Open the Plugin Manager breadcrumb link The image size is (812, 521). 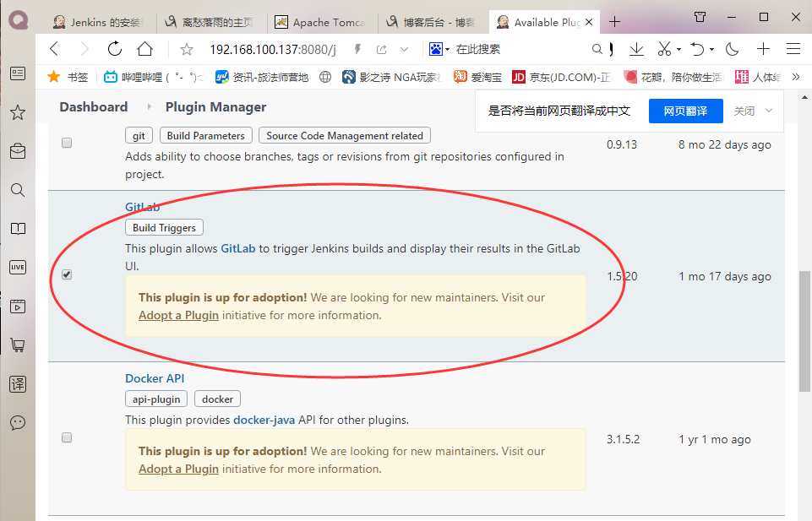(x=216, y=106)
